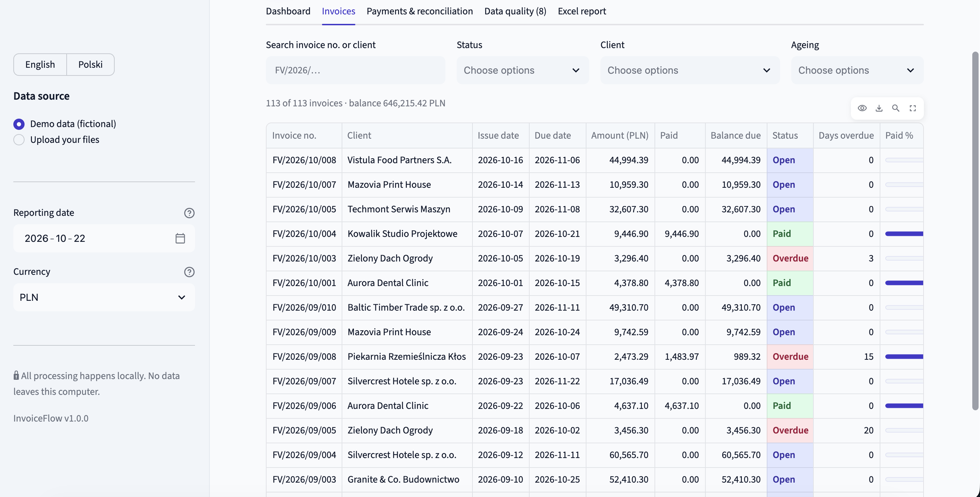Viewport: 980px width, 497px height.
Task: Expand the table to fullscreen
Action: (913, 108)
